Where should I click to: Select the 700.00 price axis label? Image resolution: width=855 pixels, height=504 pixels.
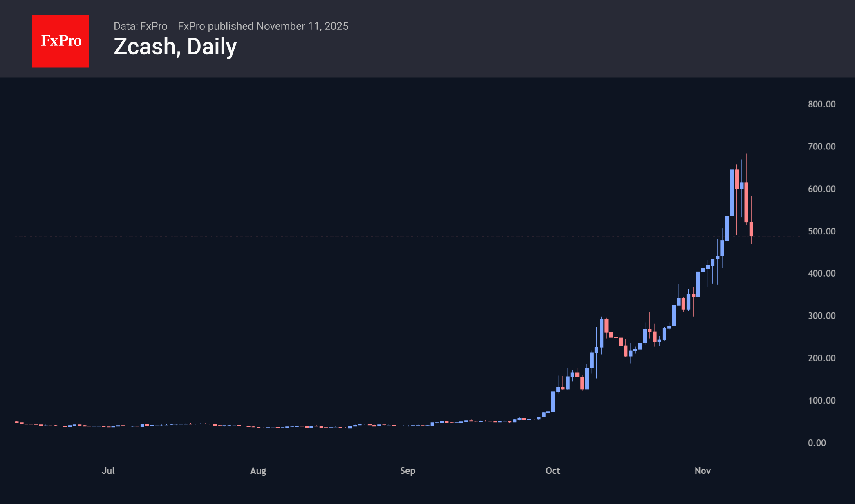[x=821, y=147]
